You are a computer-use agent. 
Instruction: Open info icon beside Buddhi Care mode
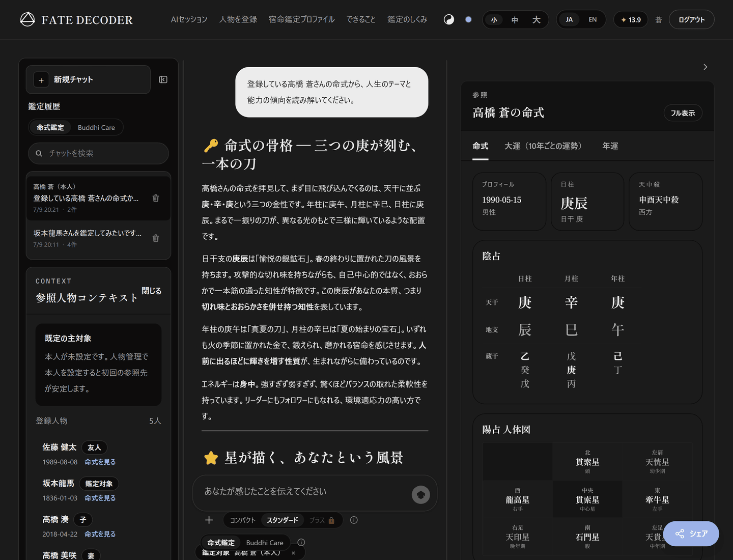point(301,542)
